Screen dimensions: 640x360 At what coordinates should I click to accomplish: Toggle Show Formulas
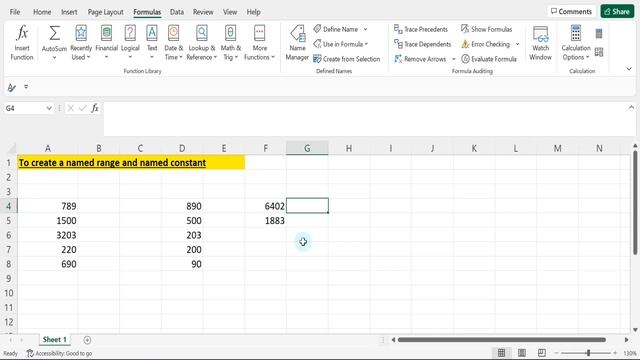pyautogui.click(x=486, y=29)
